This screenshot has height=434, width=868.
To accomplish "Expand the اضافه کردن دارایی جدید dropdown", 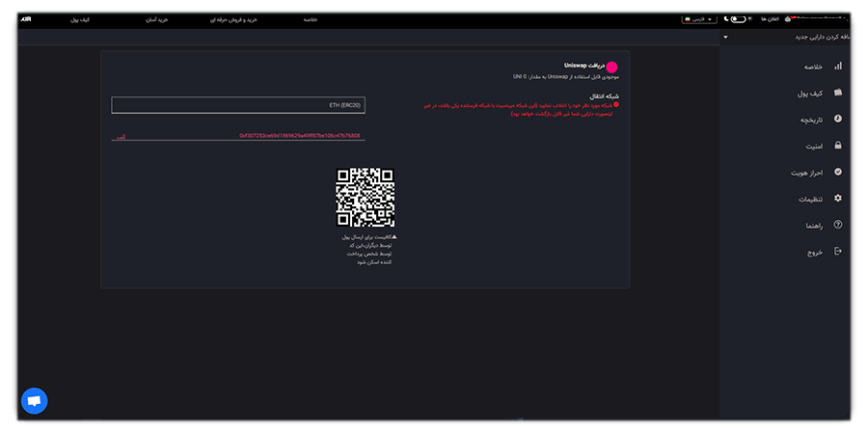I will (x=785, y=37).
